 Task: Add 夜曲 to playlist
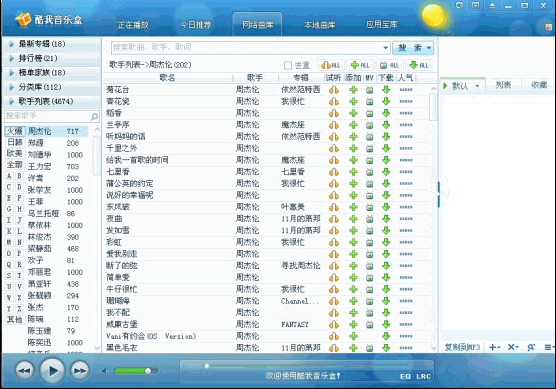(353, 219)
